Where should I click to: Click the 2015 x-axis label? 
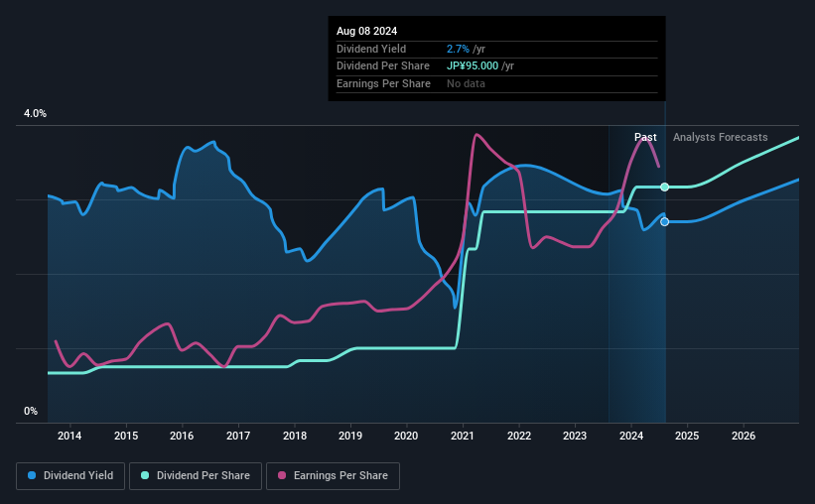pyautogui.click(x=126, y=436)
